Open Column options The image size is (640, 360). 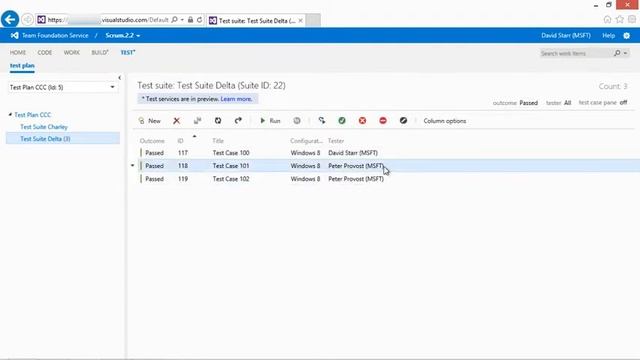point(444,121)
